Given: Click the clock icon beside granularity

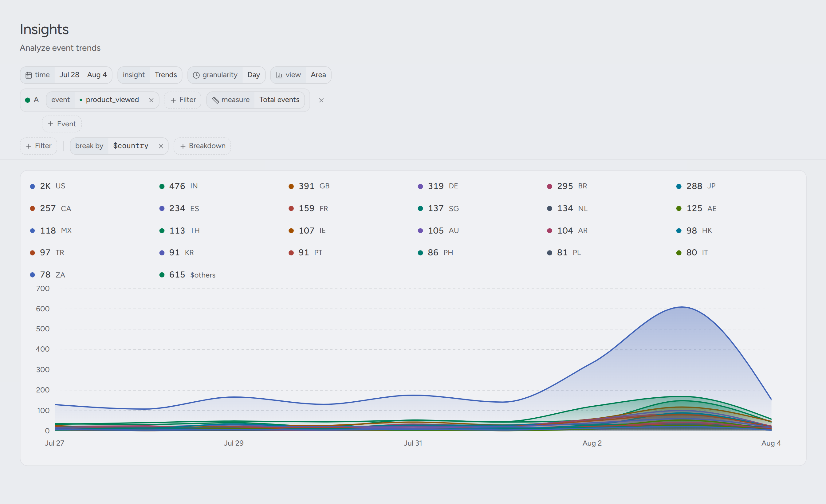Looking at the screenshot, I should (x=196, y=75).
